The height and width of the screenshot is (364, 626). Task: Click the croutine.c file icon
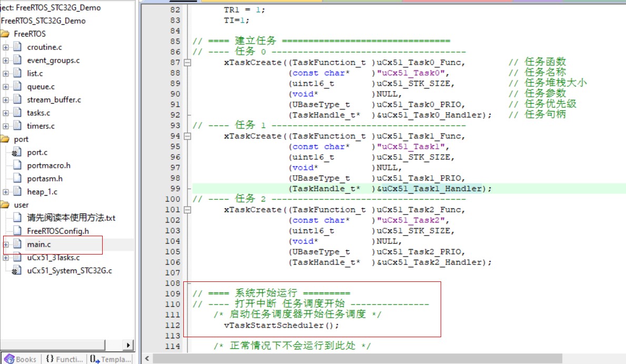pos(17,47)
